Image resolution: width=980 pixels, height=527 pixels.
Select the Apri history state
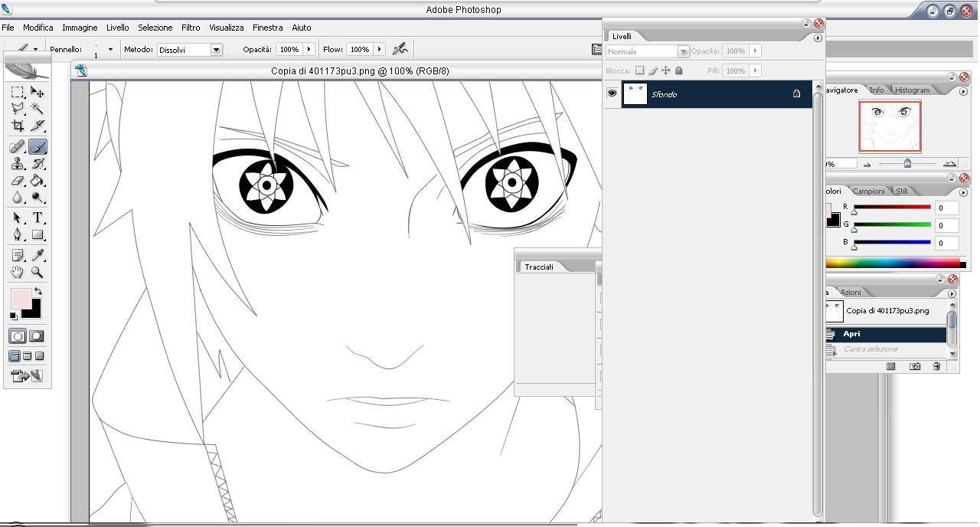coord(851,334)
